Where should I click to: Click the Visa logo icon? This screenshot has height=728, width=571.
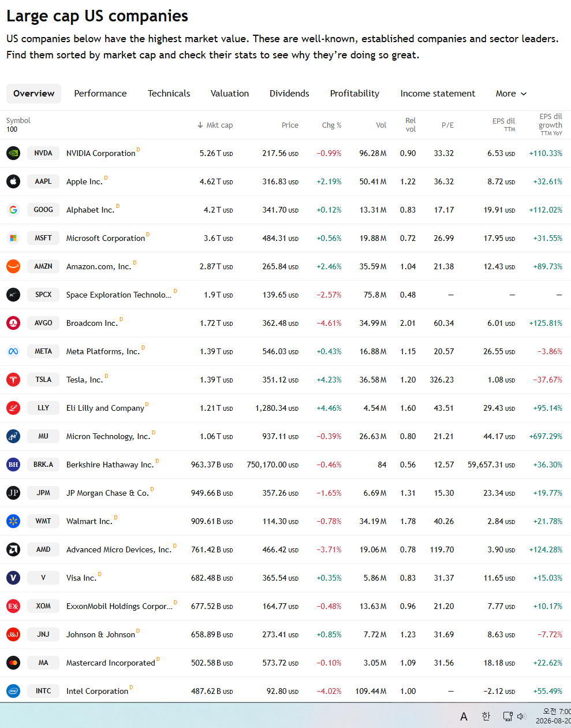tap(13, 578)
